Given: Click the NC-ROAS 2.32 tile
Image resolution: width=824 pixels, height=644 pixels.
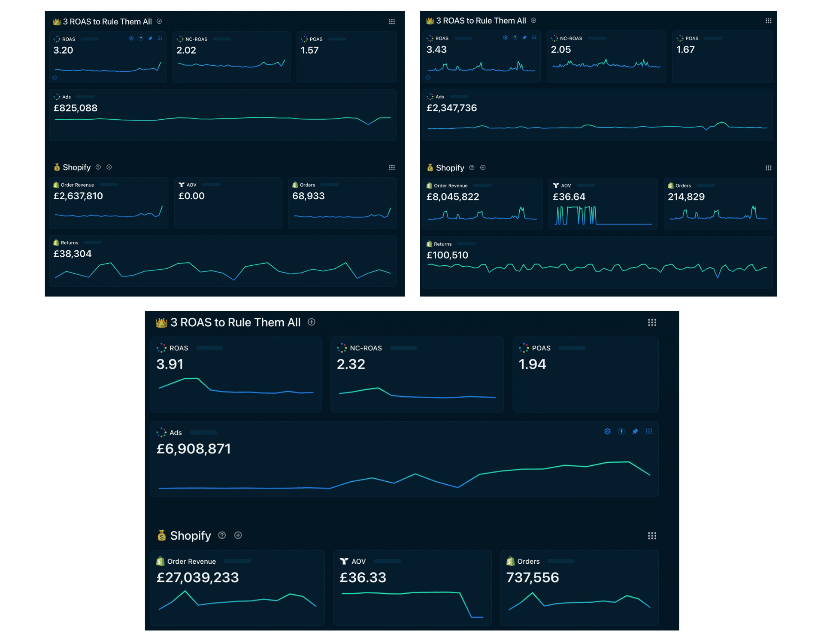Looking at the screenshot, I should tap(417, 374).
